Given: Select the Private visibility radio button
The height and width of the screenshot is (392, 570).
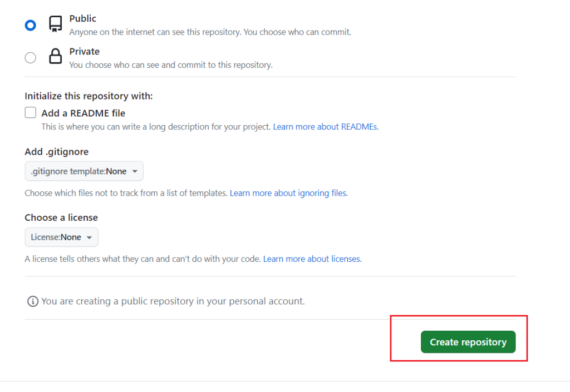Looking at the screenshot, I should [31, 58].
